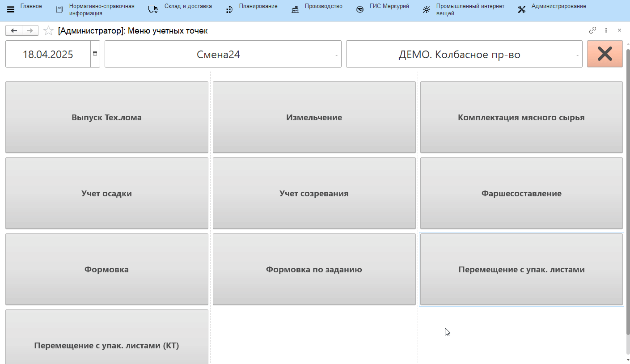630x364 pixels.
Task: Click the large red X button
Action: (605, 54)
